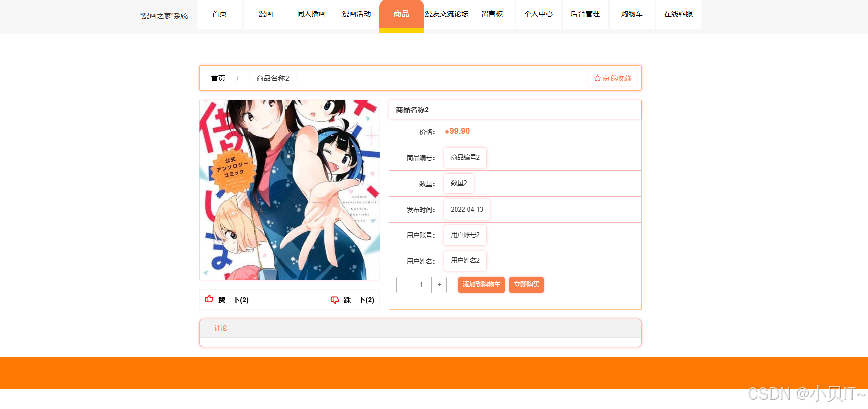Open 后台管理 admin page
Image resolution: width=868 pixels, height=409 pixels.
tap(585, 14)
